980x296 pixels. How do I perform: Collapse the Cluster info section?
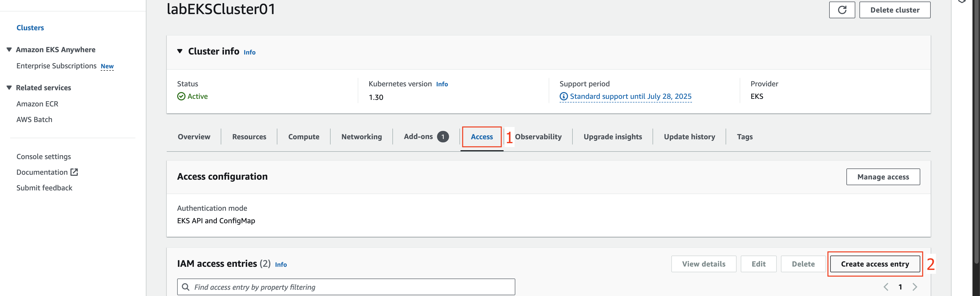(180, 51)
